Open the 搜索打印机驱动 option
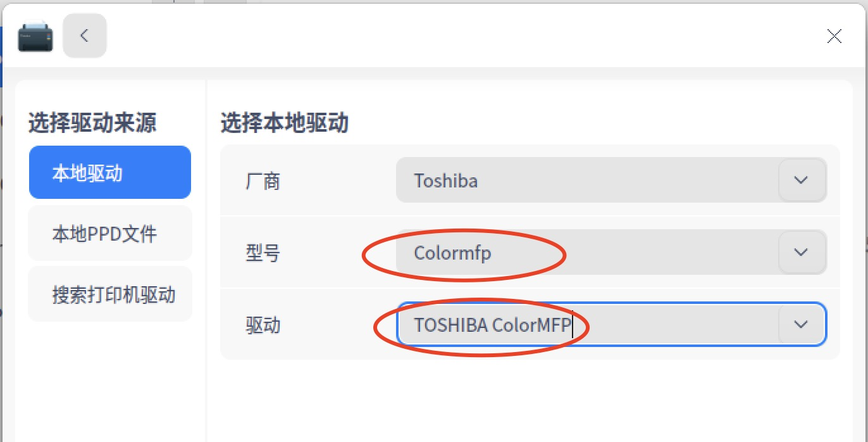Screen dimensions: 868x442 tap(110, 294)
